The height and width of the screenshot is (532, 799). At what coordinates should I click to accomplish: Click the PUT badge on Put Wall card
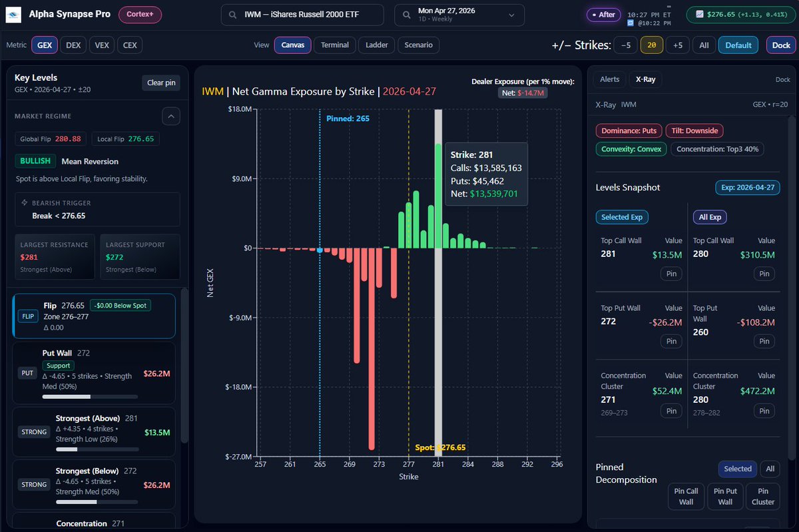click(27, 374)
